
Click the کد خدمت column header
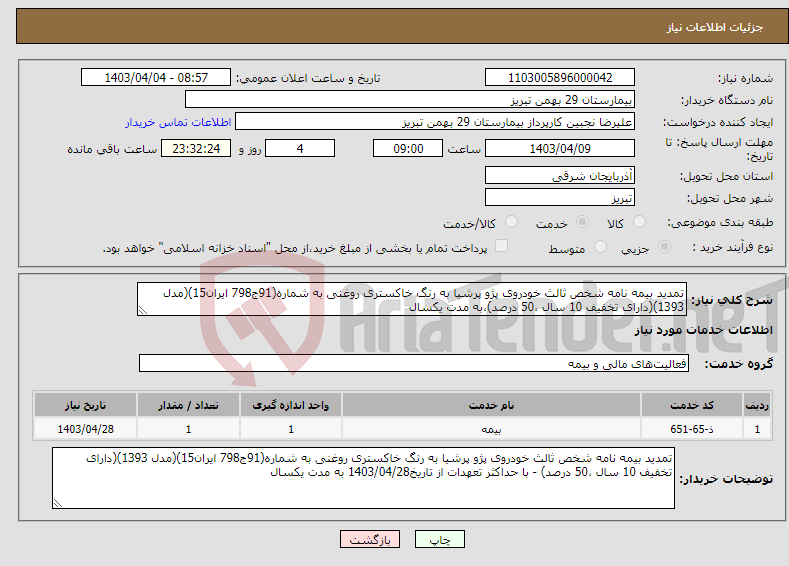692,405
